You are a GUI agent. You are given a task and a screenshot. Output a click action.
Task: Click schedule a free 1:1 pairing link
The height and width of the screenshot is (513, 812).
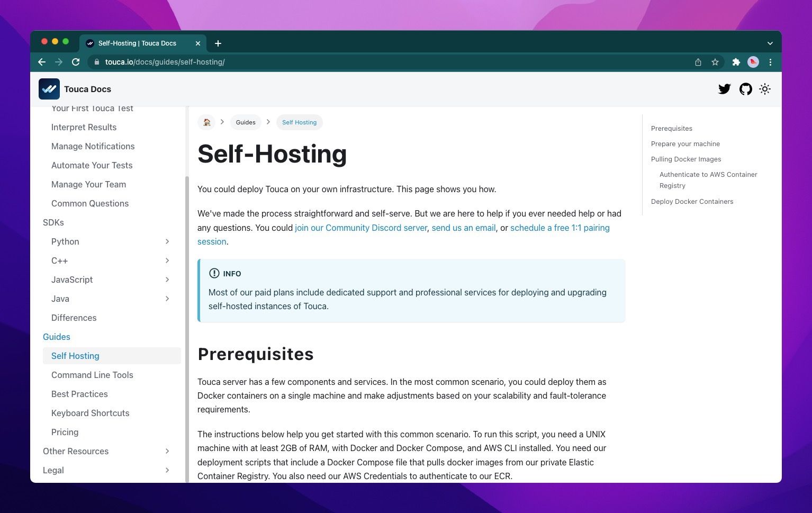coord(560,228)
